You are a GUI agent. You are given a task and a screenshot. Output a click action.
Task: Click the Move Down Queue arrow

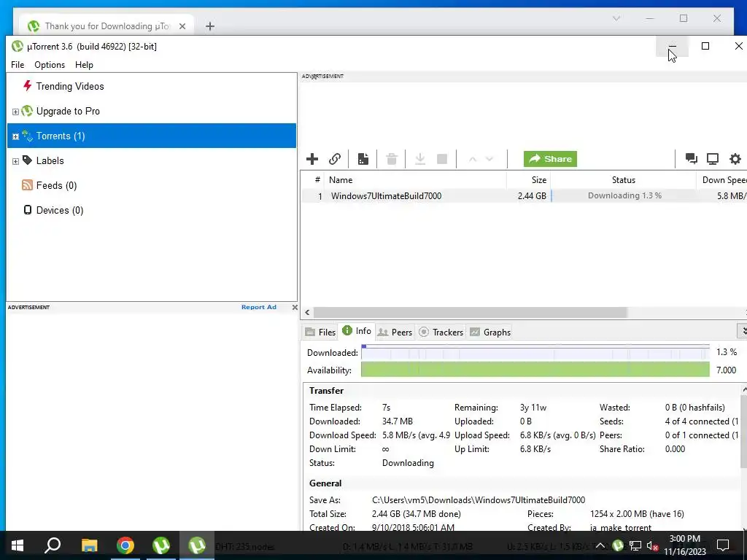tap(489, 159)
